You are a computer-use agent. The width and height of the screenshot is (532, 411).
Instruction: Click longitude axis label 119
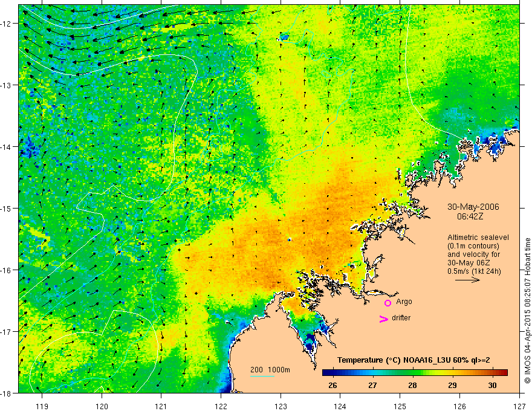(x=42, y=406)
